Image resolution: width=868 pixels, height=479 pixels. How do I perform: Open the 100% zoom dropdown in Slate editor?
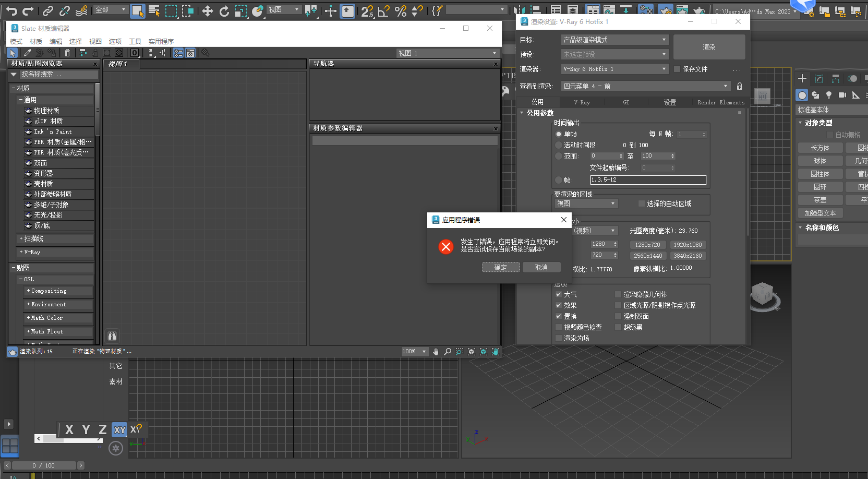point(415,352)
